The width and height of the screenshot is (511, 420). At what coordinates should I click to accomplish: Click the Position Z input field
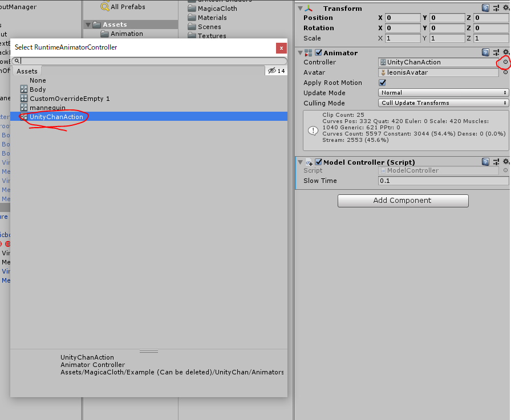tap(491, 18)
